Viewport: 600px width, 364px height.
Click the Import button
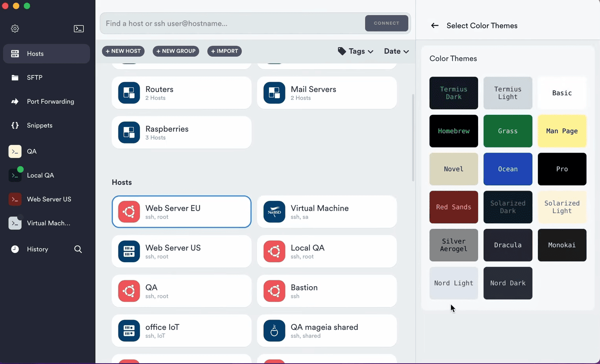(x=225, y=51)
